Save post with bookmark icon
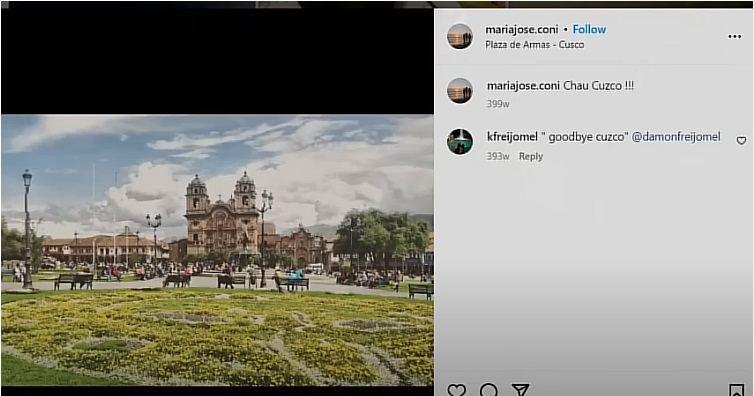The height and width of the screenshot is (396, 754). (x=736, y=390)
